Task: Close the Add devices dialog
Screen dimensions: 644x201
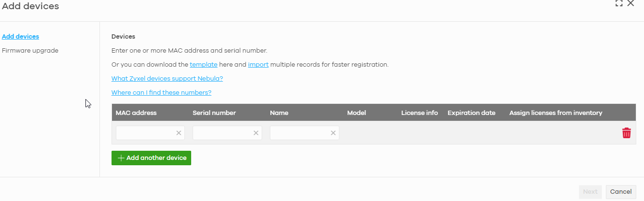Action: pos(630,3)
